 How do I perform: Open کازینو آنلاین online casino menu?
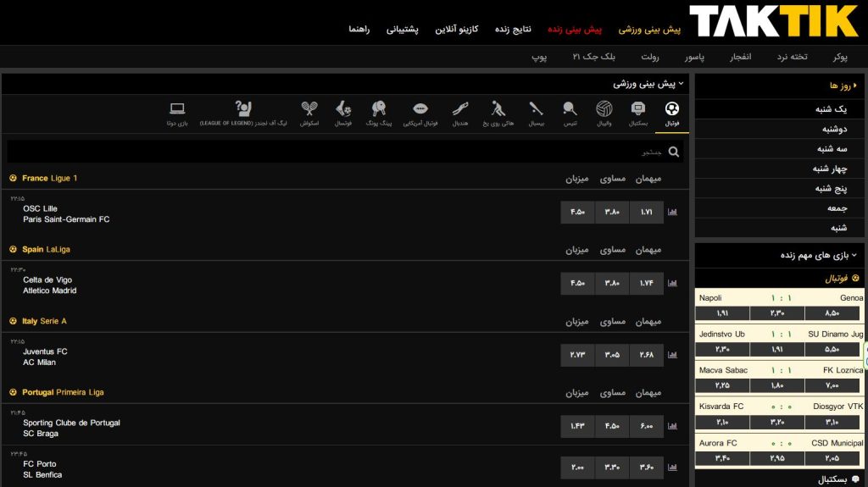[456, 30]
